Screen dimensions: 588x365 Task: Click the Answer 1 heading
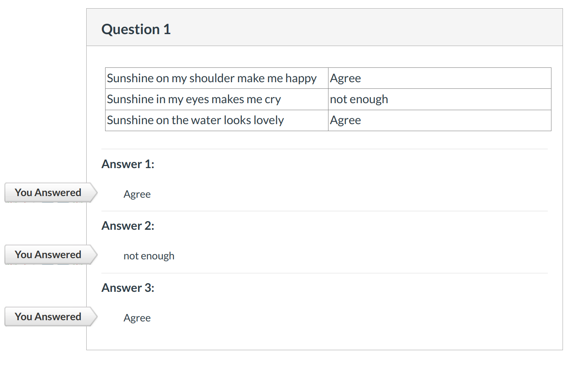click(x=128, y=164)
